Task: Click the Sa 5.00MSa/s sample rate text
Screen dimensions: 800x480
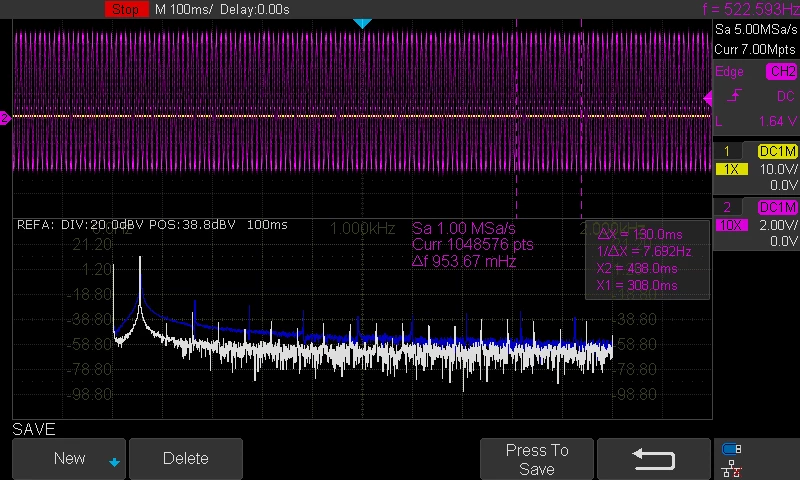Action: pos(756,30)
